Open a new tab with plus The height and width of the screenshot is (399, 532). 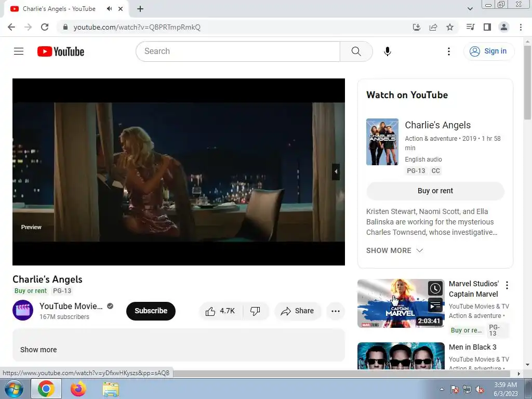[140, 9]
